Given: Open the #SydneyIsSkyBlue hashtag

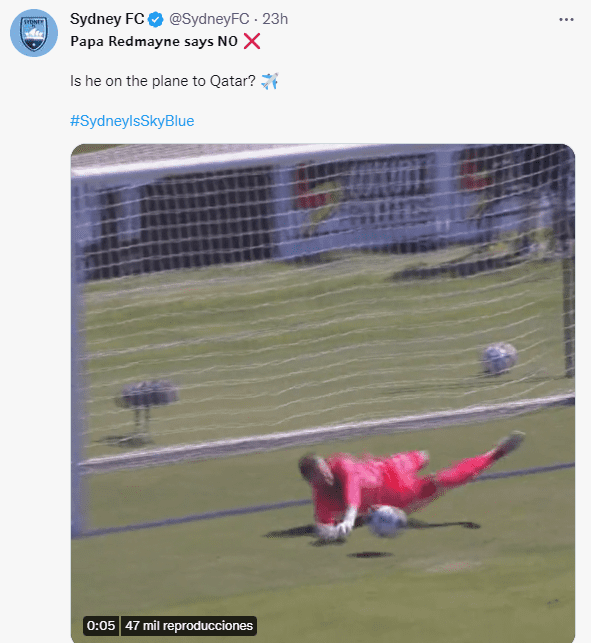Looking at the screenshot, I should click(132, 121).
